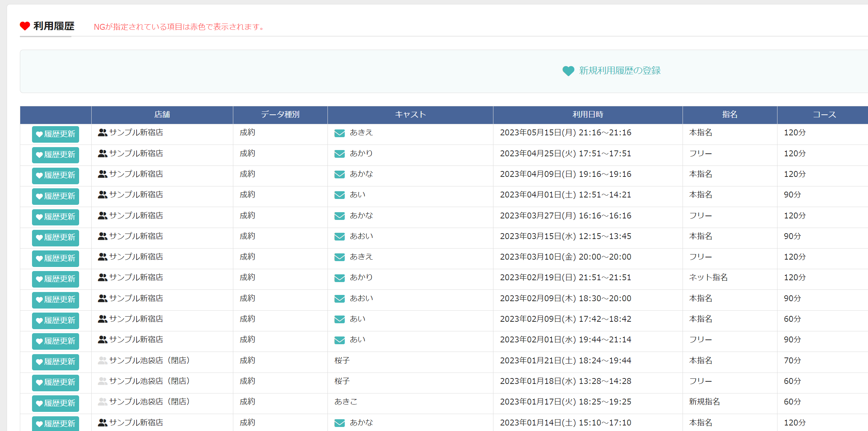This screenshot has width=868, height=431.
Task: Click the envelope for あかり on 2023年02月19日
Action: (339, 278)
